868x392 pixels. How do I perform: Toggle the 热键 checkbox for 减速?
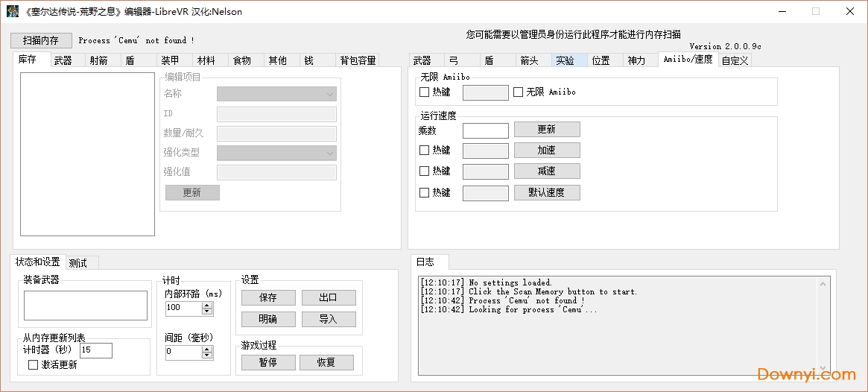pyautogui.click(x=425, y=171)
